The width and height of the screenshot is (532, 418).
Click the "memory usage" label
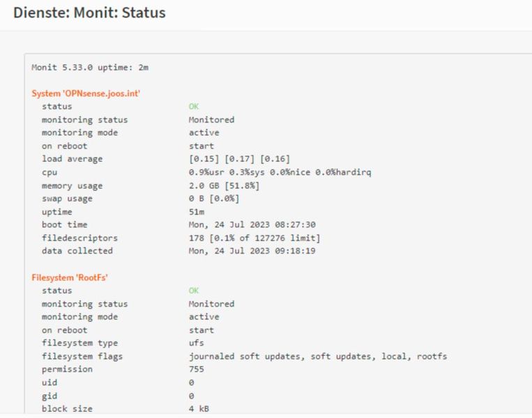[72, 186]
